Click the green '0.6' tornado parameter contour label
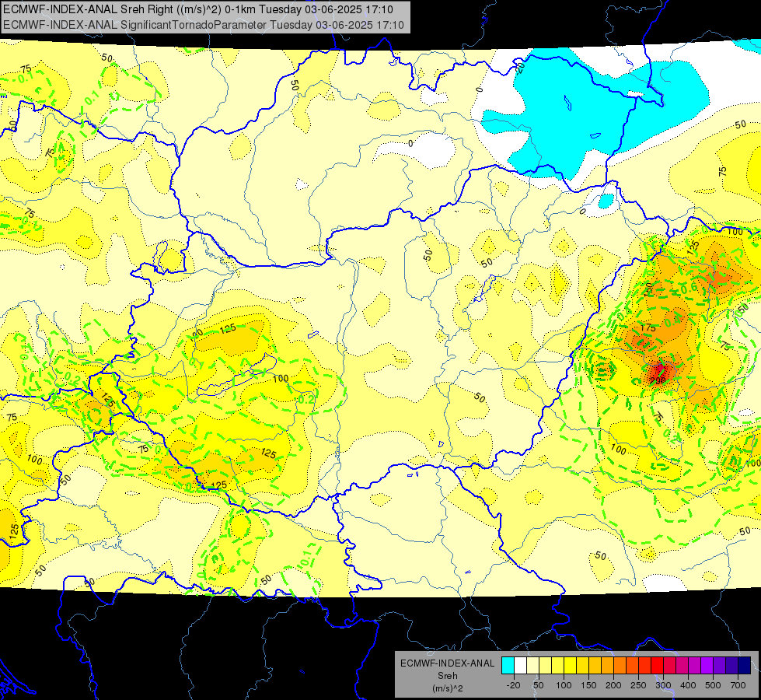The height and width of the screenshot is (700, 761). (x=689, y=287)
